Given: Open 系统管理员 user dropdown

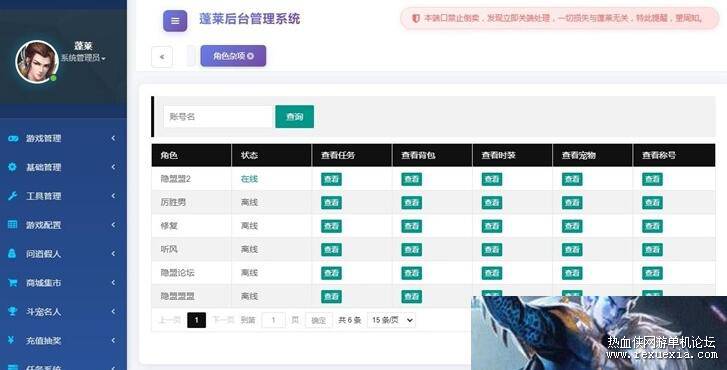Looking at the screenshot, I should pos(83,58).
